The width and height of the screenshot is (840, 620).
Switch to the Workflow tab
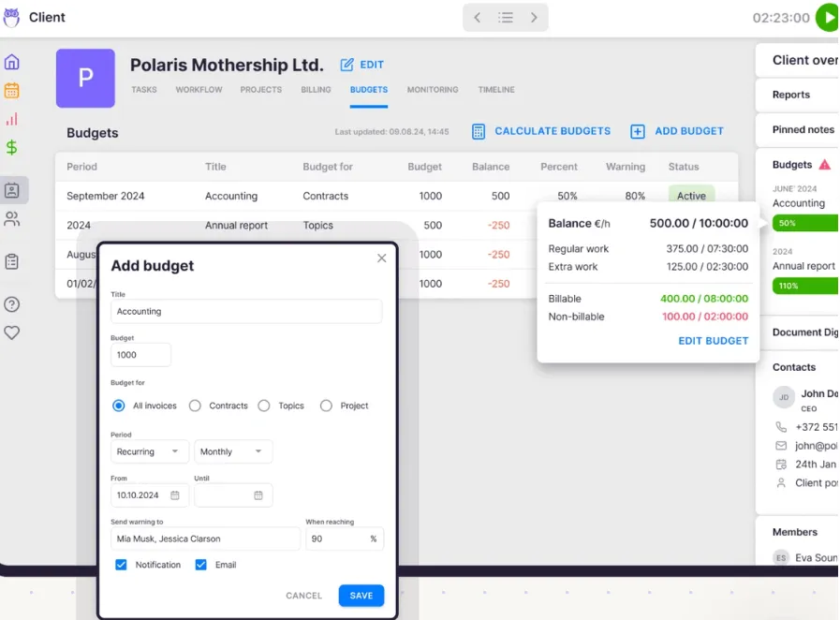[199, 90]
